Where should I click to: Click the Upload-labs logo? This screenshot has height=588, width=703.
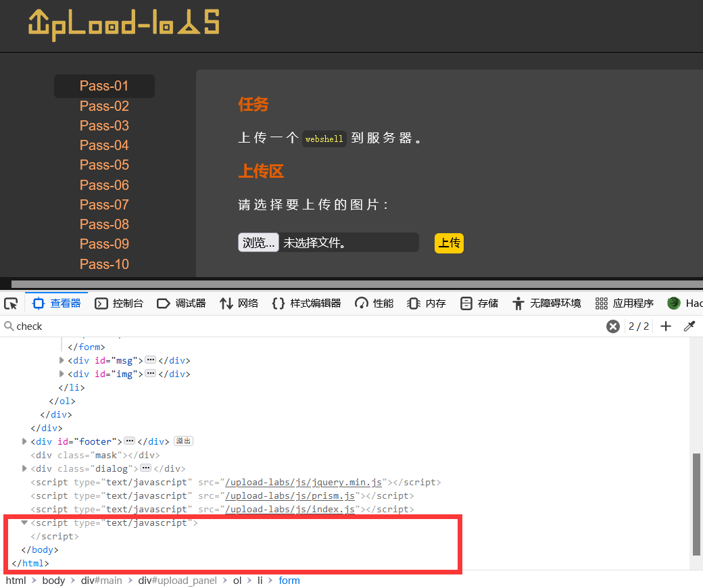pos(124,25)
